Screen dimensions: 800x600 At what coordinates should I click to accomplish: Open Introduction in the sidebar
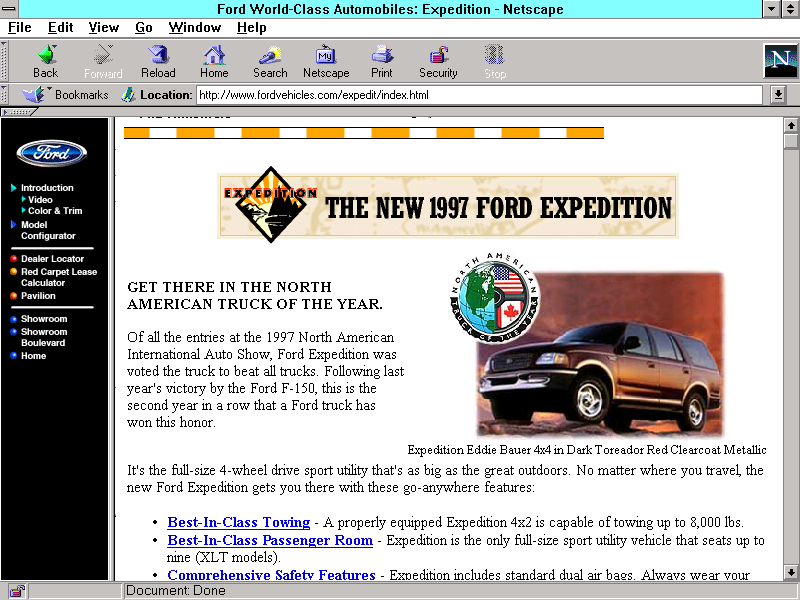47,188
